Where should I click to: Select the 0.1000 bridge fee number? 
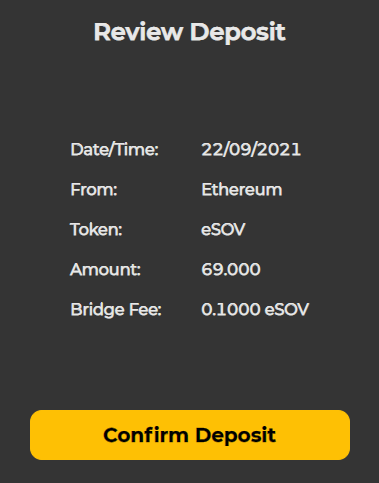pyautogui.click(x=231, y=309)
